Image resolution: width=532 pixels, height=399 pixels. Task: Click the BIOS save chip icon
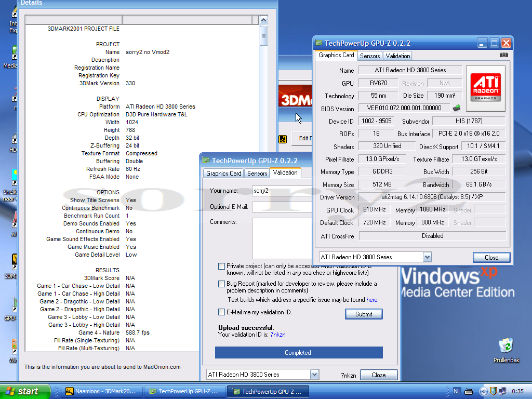[457, 108]
